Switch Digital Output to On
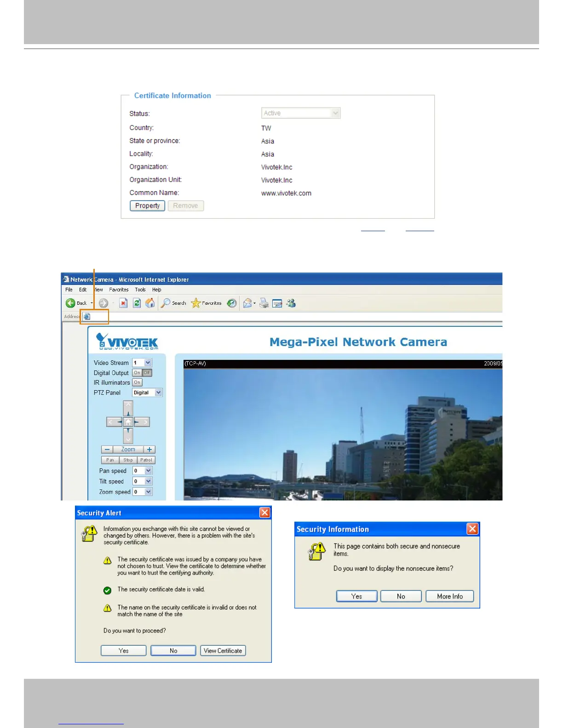This screenshot has width=563, height=728. tap(137, 373)
